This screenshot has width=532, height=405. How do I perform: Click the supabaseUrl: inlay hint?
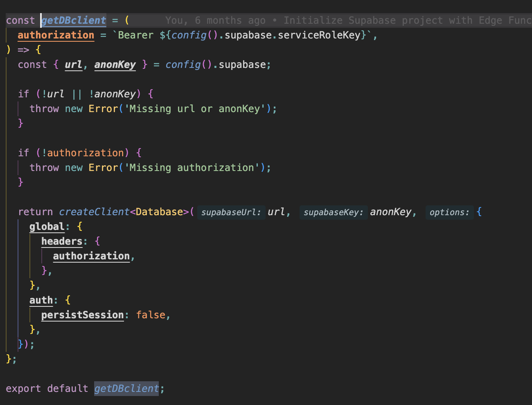pyautogui.click(x=231, y=212)
